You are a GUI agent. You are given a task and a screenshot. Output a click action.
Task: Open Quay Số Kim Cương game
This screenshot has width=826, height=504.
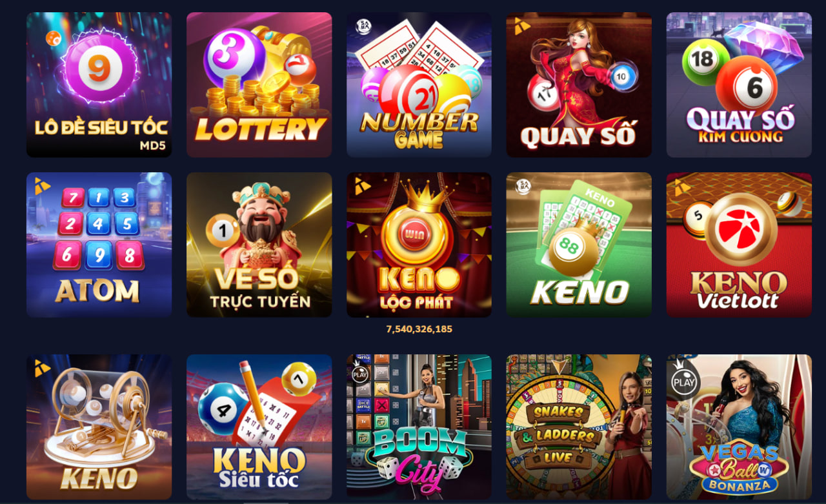click(x=739, y=85)
